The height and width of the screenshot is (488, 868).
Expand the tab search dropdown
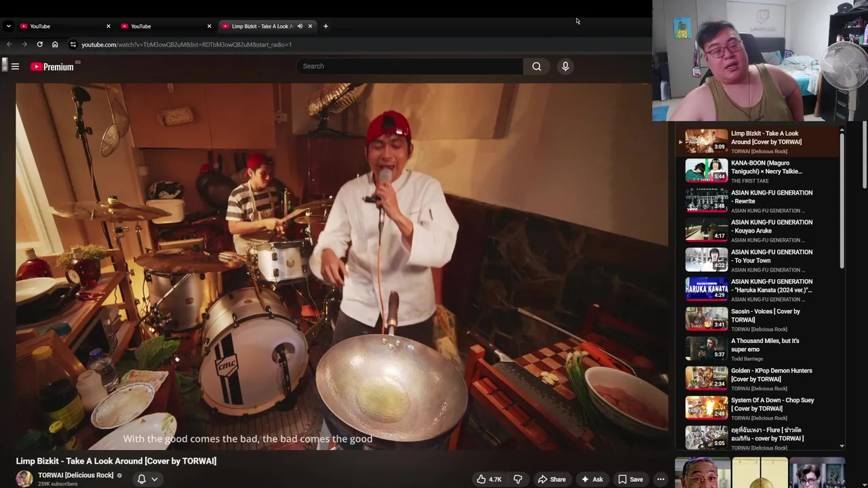pos(8,26)
